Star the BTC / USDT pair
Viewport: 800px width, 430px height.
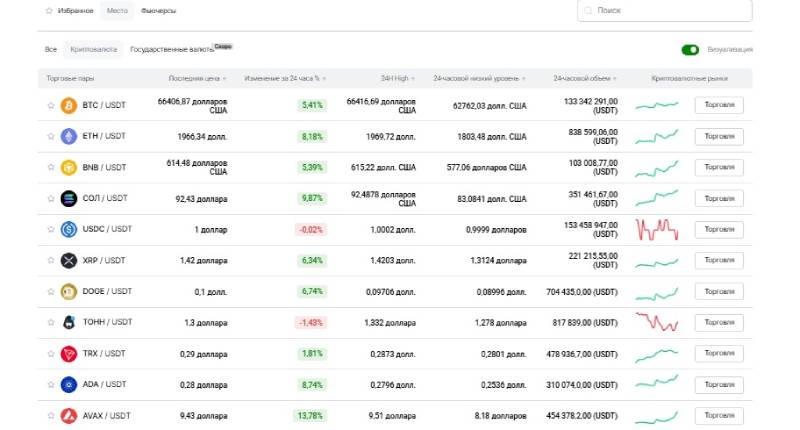click(51, 105)
